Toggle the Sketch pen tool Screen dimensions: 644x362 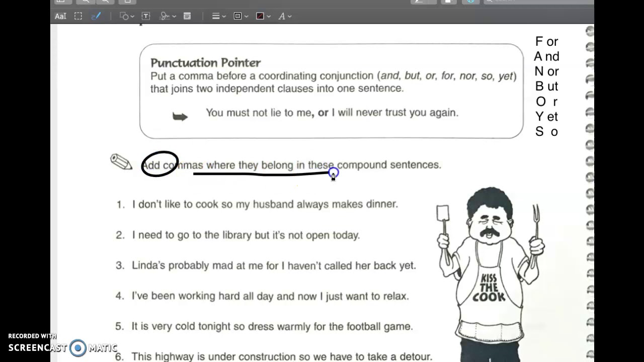pos(96,16)
